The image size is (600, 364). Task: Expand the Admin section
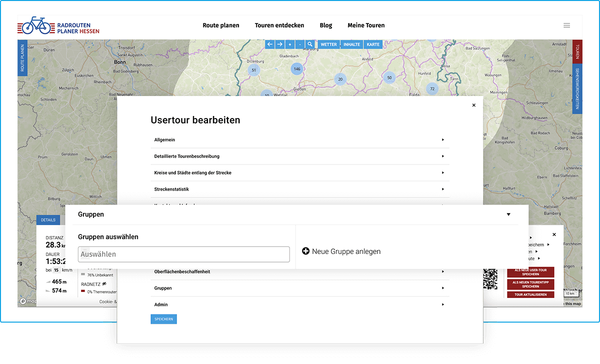point(300,305)
